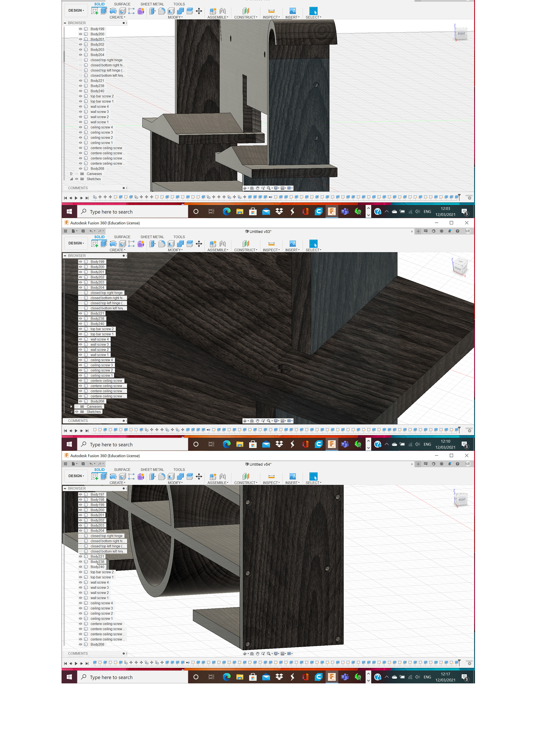Open INSPECT dropdown in Untitled v53 toolbar
This screenshot has height=756, width=534.
pyautogui.click(x=271, y=250)
